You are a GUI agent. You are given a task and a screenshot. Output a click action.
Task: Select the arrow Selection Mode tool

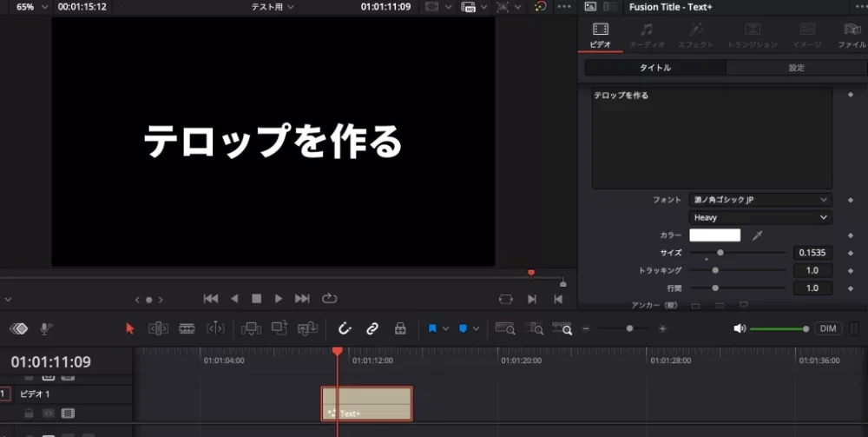tap(130, 328)
